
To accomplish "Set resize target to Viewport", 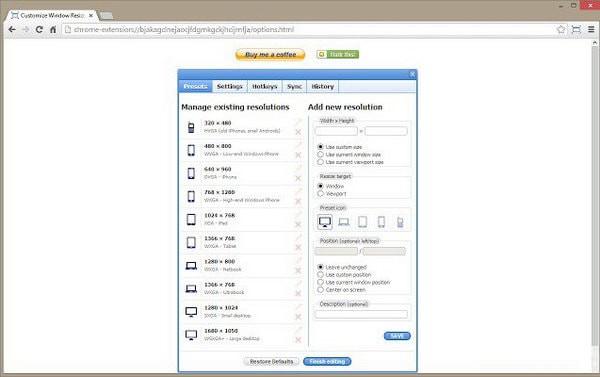I will (320, 194).
